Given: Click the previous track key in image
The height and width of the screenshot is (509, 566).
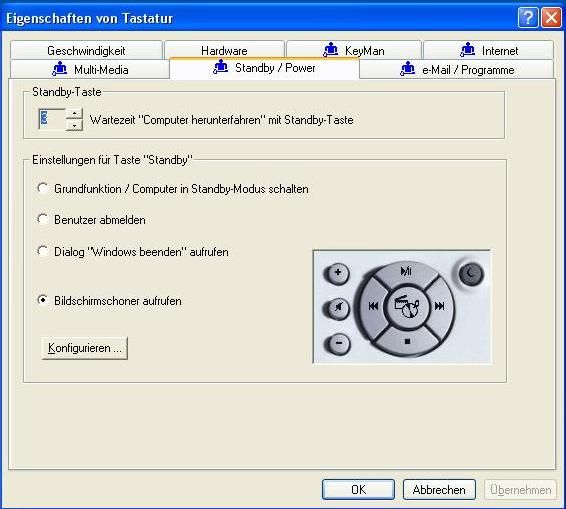Looking at the screenshot, I should pos(373,306).
